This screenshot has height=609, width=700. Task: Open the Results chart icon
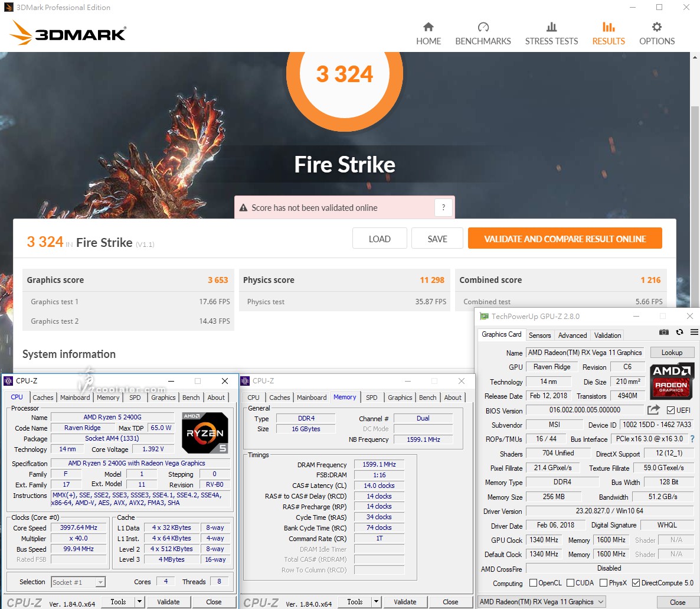pyautogui.click(x=609, y=27)
